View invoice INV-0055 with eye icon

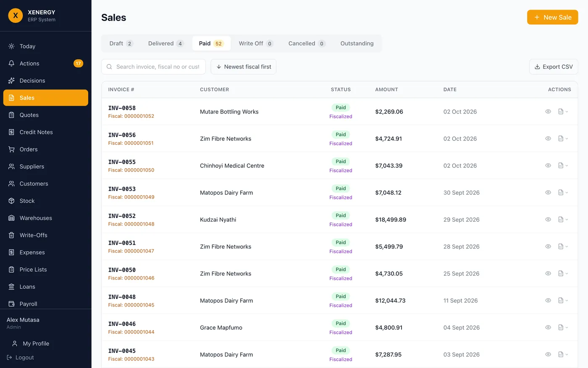548,165
